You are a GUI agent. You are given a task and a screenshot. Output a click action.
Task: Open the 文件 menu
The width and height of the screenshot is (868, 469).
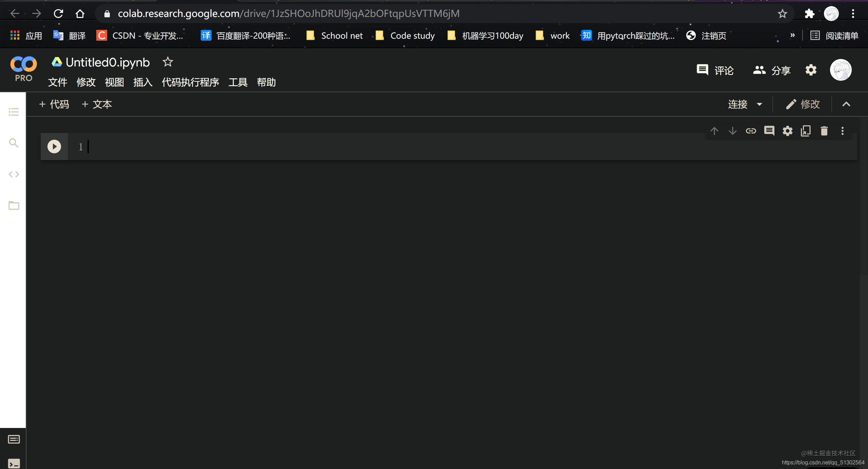(x=58, y=82)
